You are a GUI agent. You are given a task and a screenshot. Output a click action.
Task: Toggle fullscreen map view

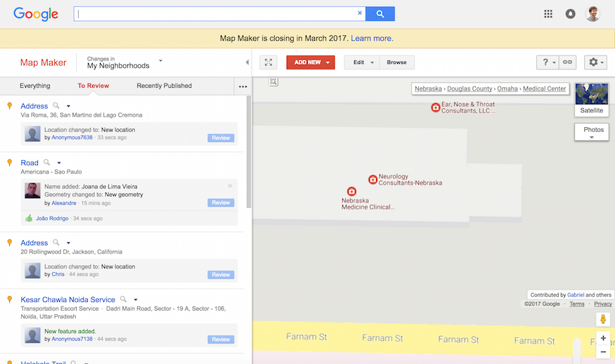point(268,63)
